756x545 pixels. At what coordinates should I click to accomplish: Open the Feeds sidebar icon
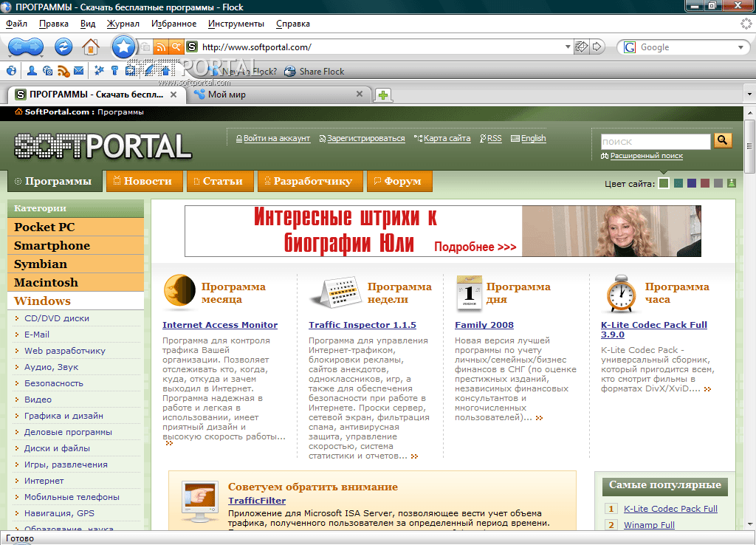point(63,72)
